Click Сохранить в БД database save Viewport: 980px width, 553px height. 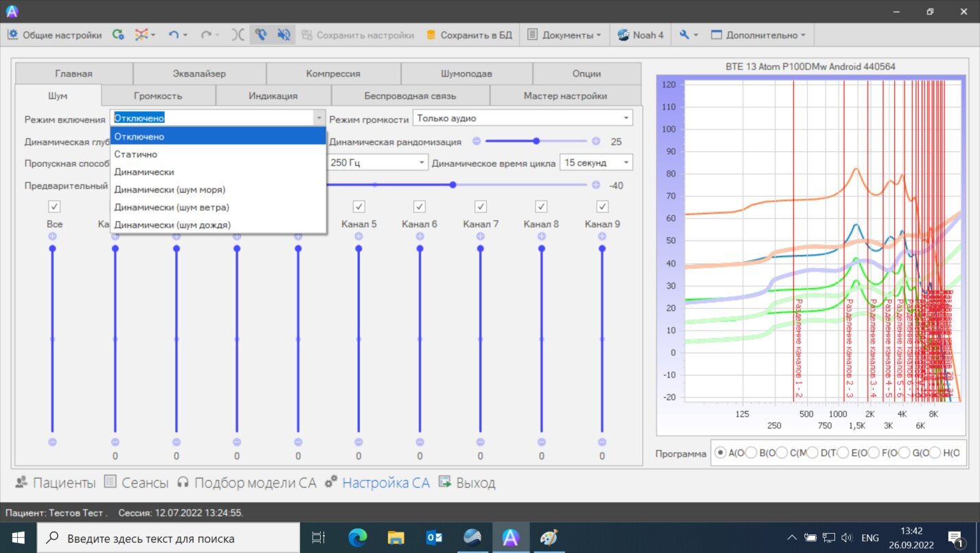click(x=469, y=35)
